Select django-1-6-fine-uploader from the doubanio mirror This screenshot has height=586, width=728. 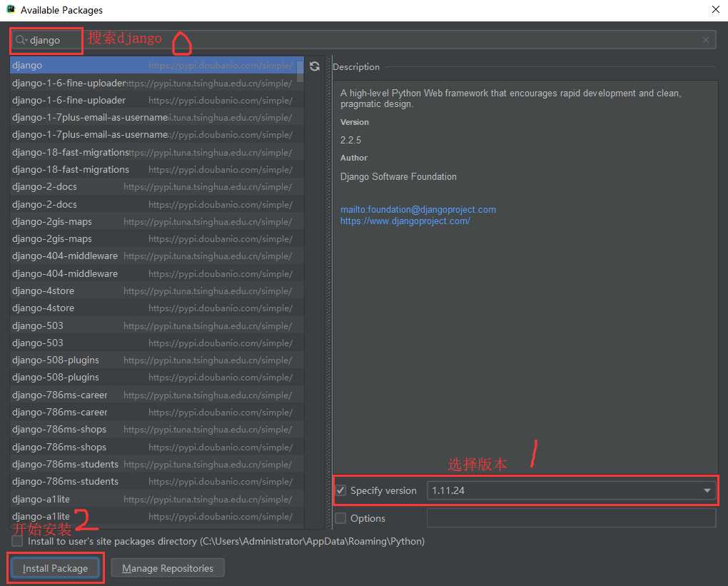tap(157, 101)
